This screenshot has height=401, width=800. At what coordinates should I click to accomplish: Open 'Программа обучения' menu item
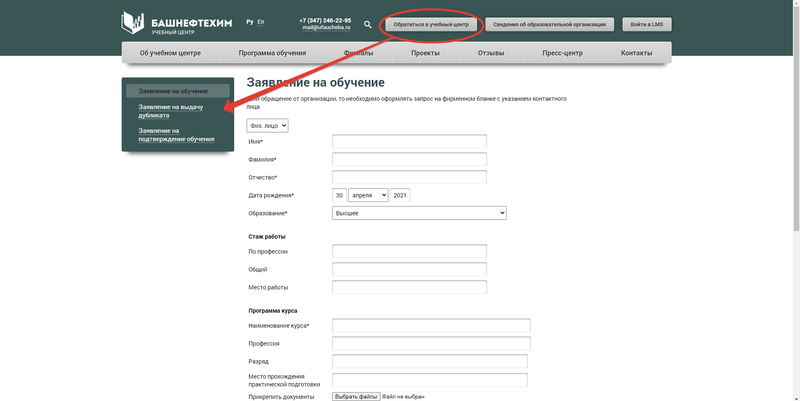[x=271, y=53]
